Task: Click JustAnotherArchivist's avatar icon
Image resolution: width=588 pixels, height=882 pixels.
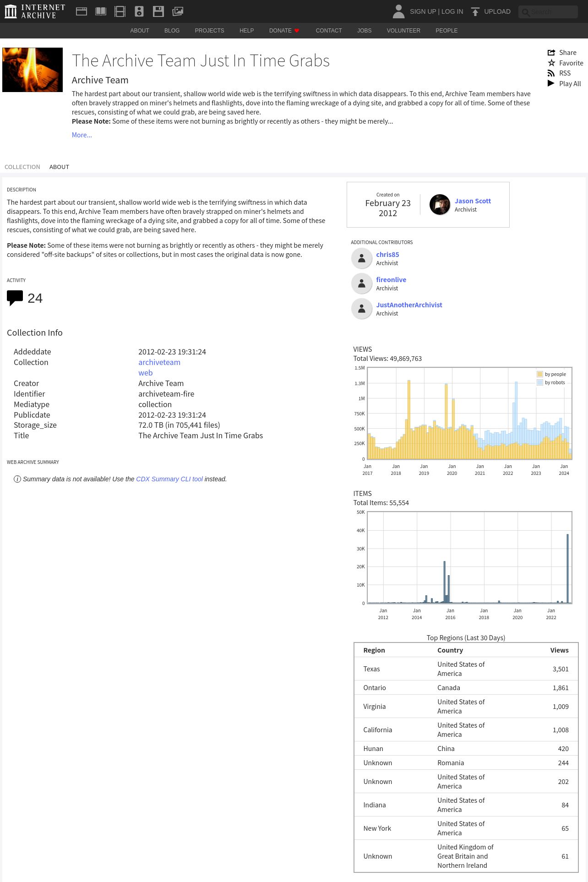Action: [x=362, y=309]
